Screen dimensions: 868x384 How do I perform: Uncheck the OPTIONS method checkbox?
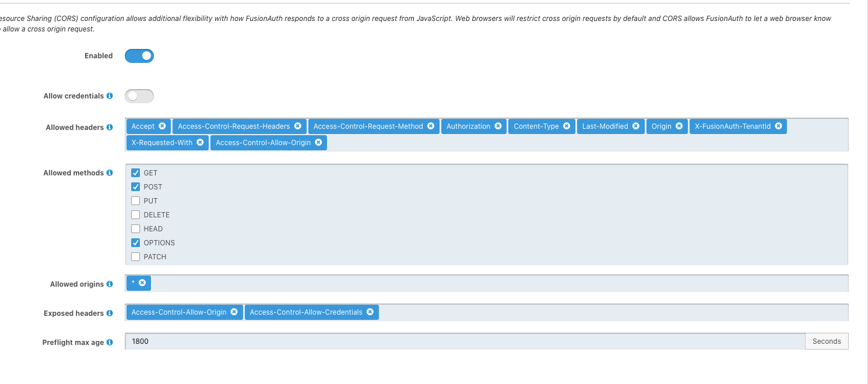click(136, 243)
